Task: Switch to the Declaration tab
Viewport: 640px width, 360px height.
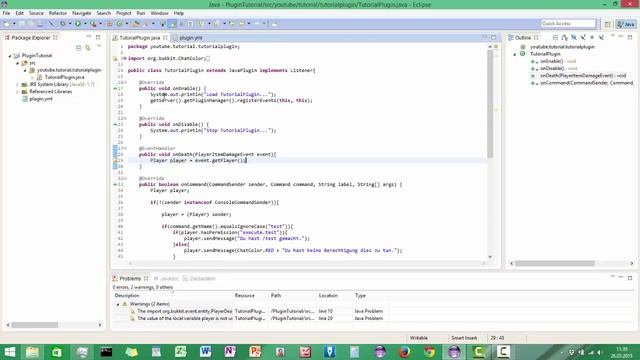Action: (199, 278)
